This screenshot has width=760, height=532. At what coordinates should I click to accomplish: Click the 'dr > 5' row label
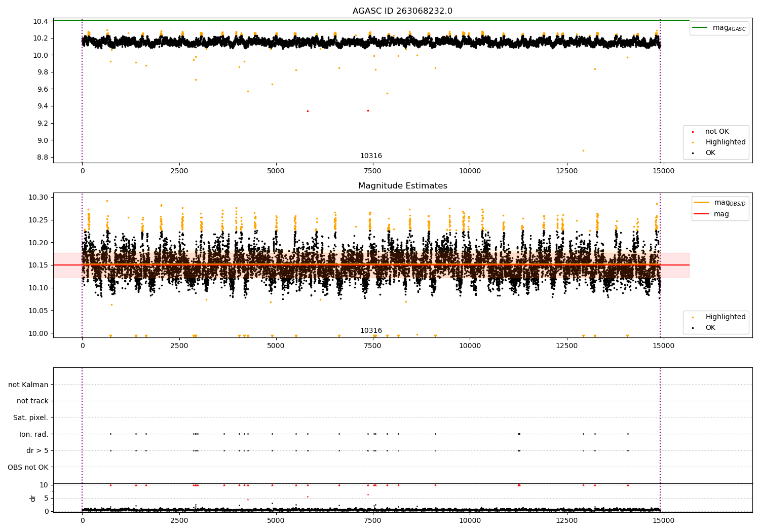37,450
